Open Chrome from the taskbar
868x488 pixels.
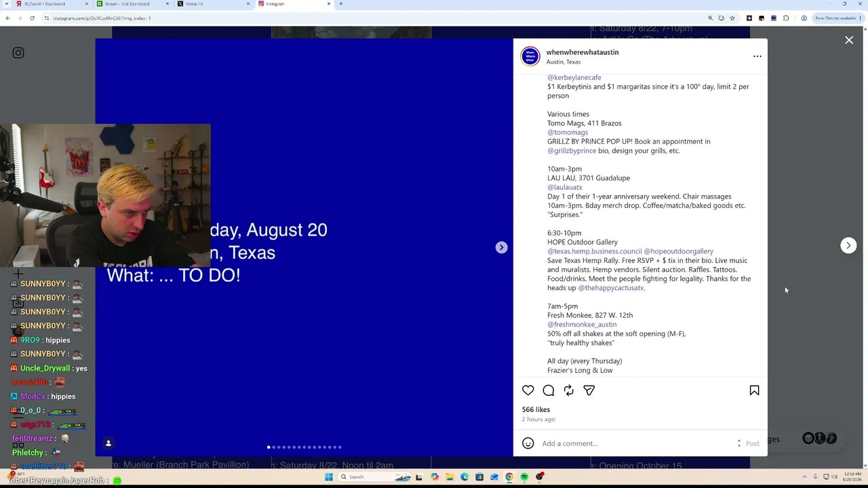(509, 477)
